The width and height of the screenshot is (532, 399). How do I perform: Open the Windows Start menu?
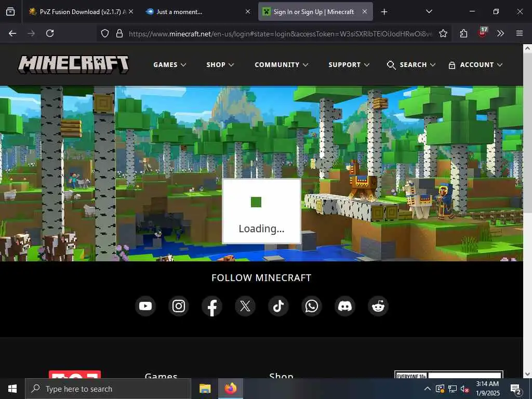click(12, 389)
